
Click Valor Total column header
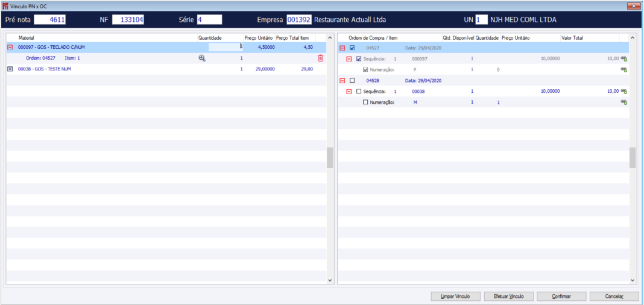pyautogui.click(x=589, y=38)
